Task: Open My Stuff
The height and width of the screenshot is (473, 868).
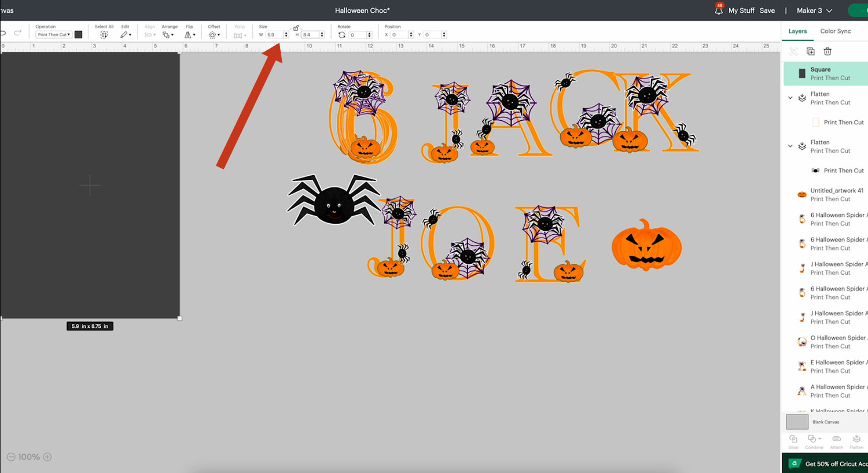Action: (741, 10)
